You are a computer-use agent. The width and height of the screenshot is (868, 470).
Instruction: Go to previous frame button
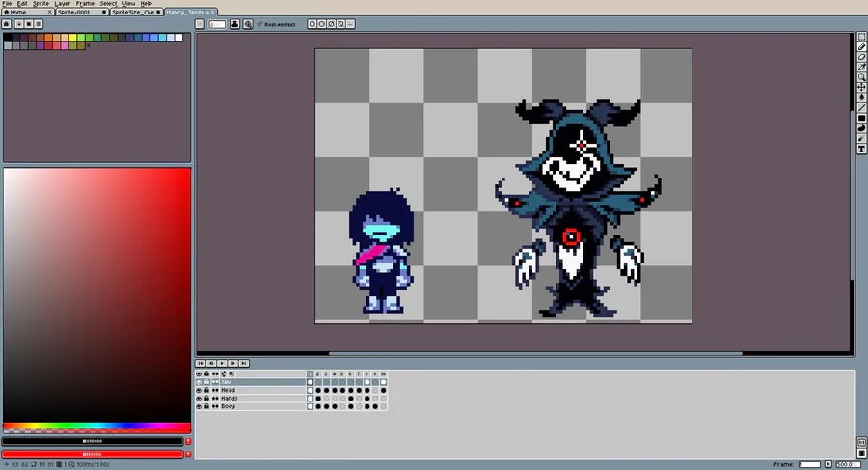tap(211, 363)
